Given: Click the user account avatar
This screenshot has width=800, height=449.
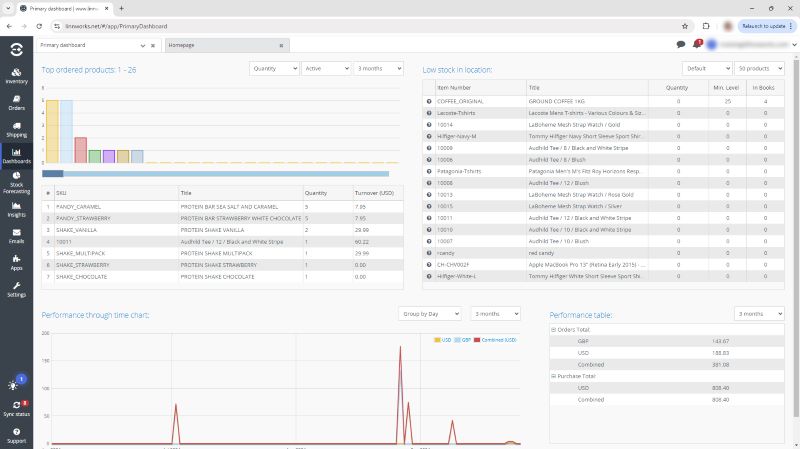Looking at the screenshot, I should coord(712,45).
